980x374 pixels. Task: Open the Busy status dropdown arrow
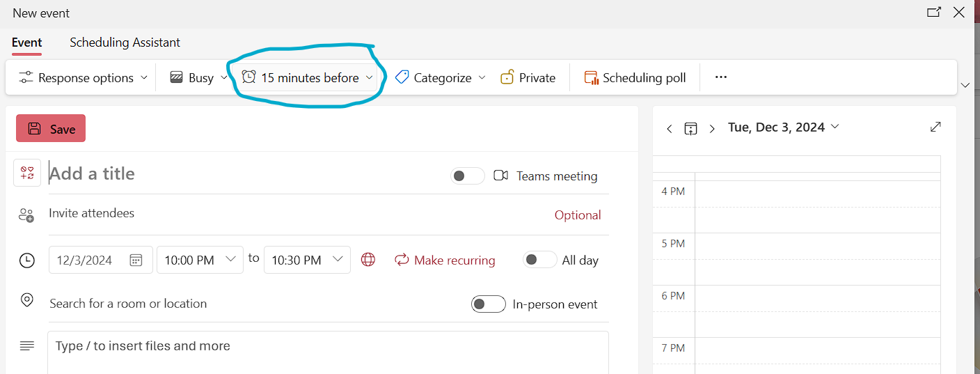(x=224, y=77)
